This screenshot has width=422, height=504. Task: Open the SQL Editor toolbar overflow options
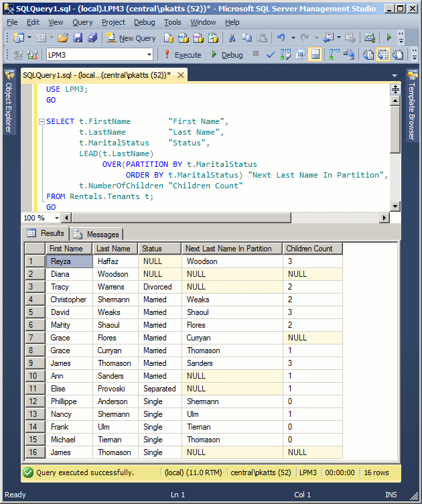(x=414, y=55)
